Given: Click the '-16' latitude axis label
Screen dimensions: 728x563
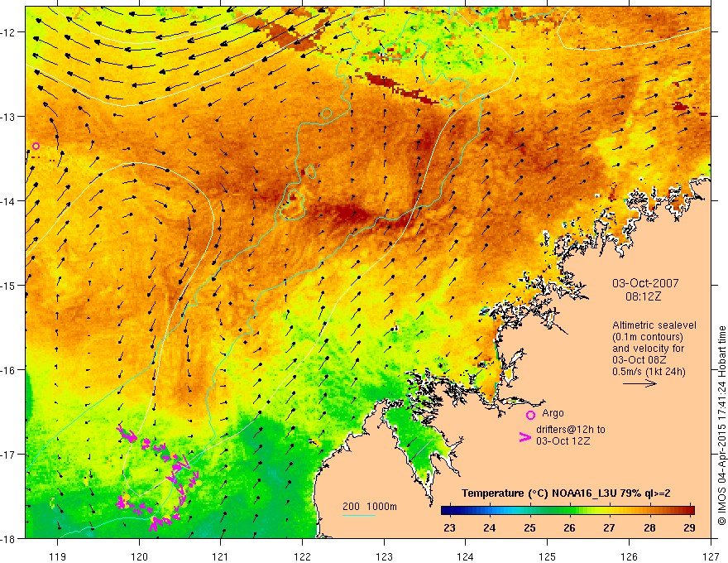Looking at the screenshot, I should (8, 370).
